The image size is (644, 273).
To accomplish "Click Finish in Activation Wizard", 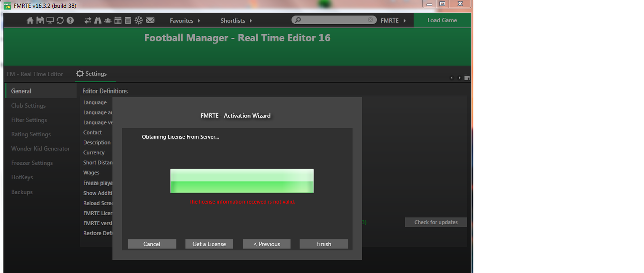I will point(324,244).
